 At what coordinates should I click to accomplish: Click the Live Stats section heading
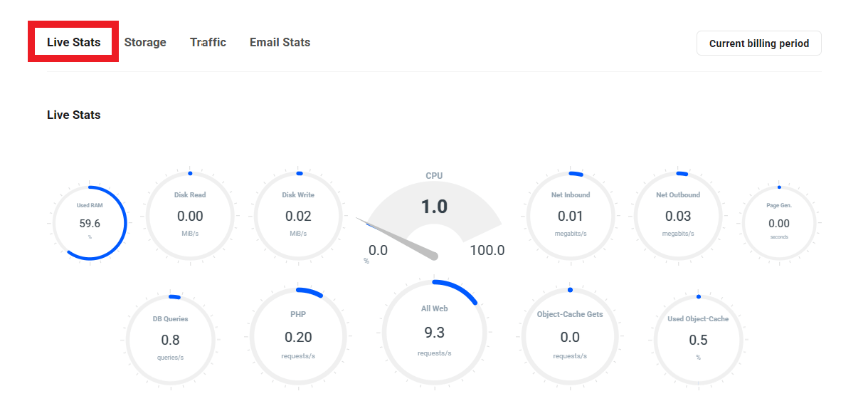[x=74, y=115]
